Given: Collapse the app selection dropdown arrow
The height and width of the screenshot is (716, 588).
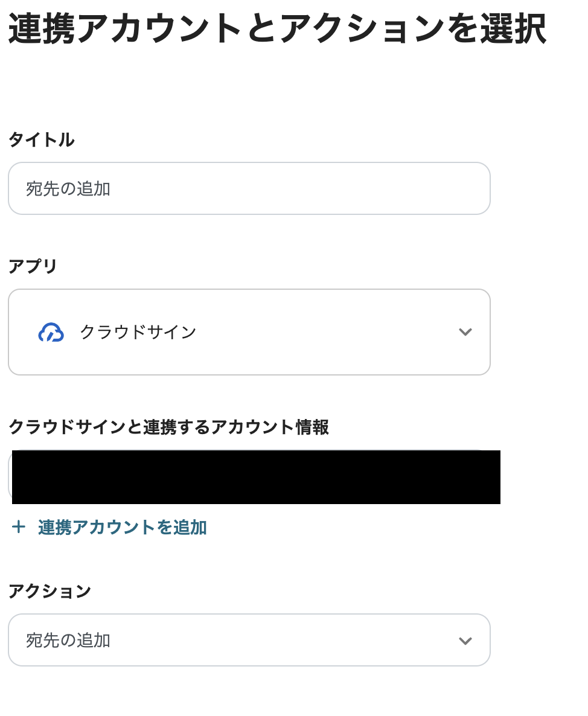Looking at the screenshot, I should pos(465,331).
